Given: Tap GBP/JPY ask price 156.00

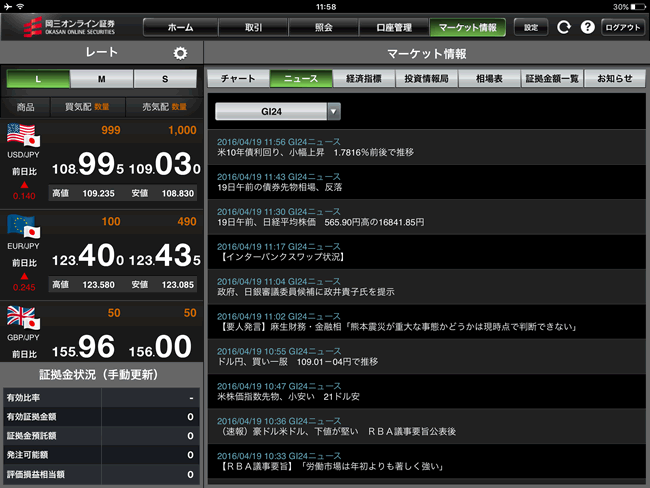Looking at the screenshot, I should [160, 347].
